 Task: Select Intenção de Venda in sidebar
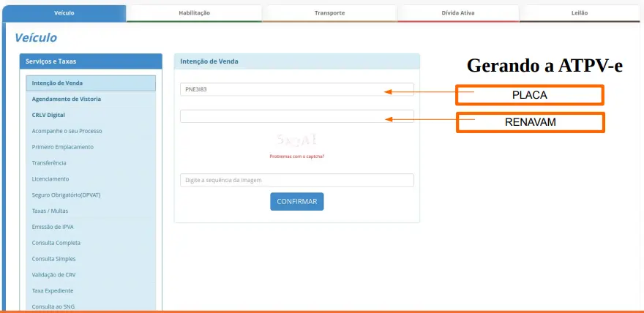pos(91,83)
